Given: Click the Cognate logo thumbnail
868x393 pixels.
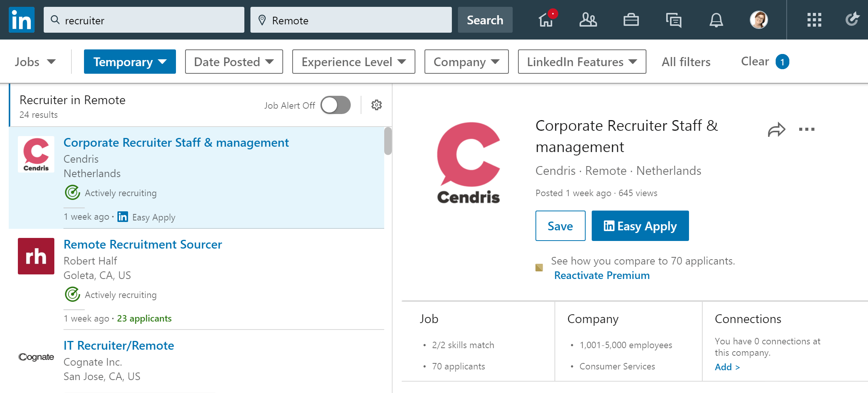Looking at the screenshot, I should [x=36, y=357].
